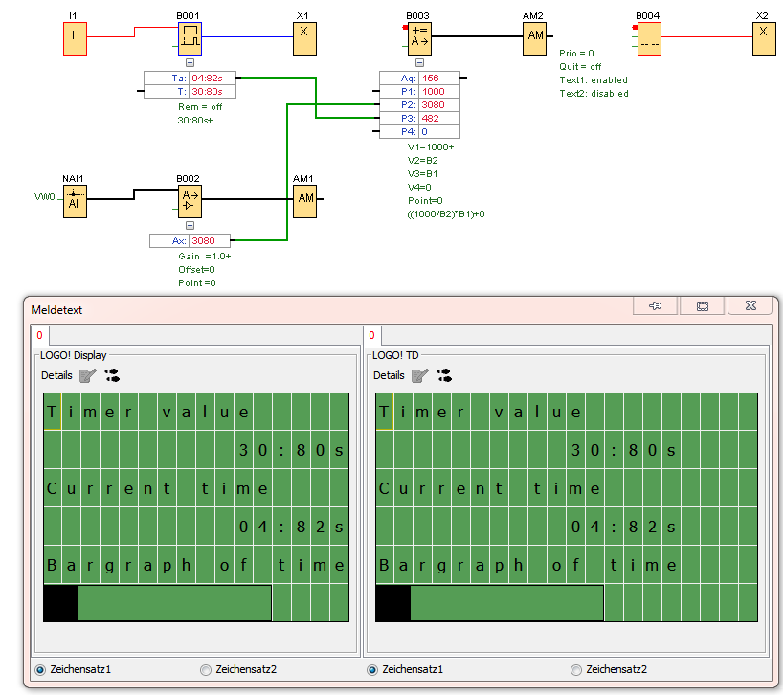Click the edit icon in LOGO! Display details
The image size is (784, 696).
tap(87, 376)
